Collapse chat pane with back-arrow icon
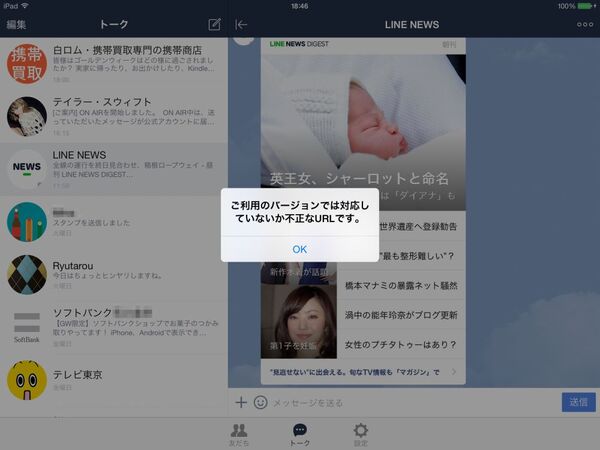The width and height of the screenshot is (600, 450). click(241, 24)
